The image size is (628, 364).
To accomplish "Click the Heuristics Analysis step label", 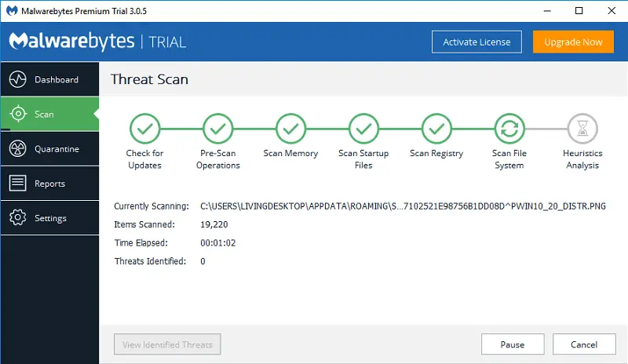I will 582,159.
